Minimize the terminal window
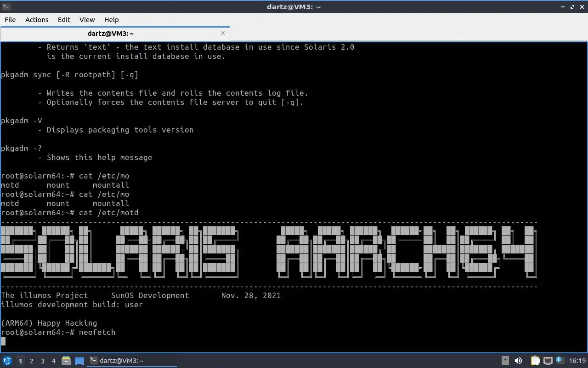The height and width of the screenshot is (368, 588). coord(563,7)
